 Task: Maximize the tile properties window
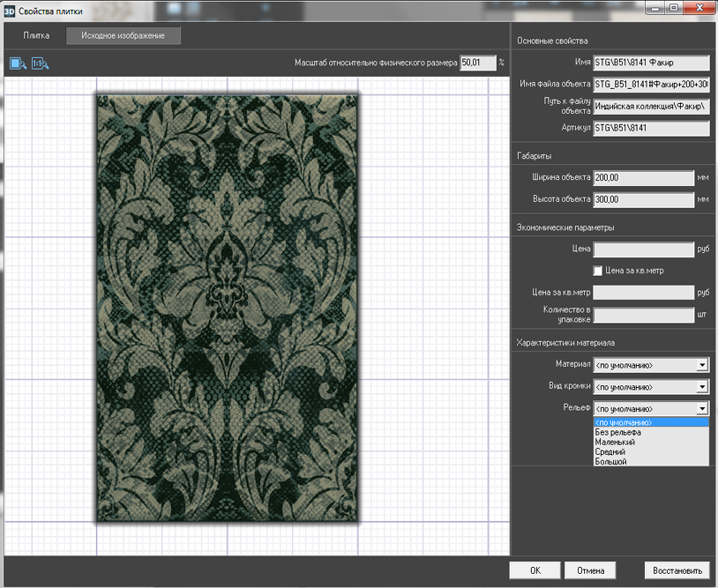[x=673, y=8]
